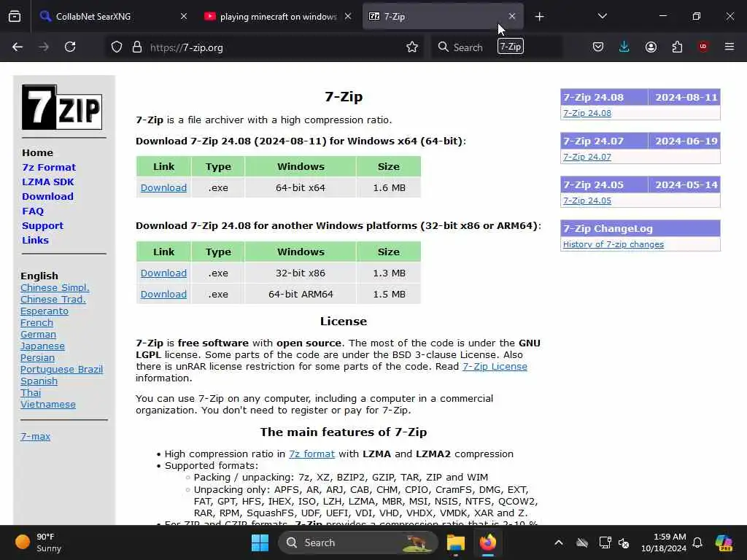This screenshot has height=560, width=747.
Task: Close the 7-Zip tab
Action: coord(511,16)
